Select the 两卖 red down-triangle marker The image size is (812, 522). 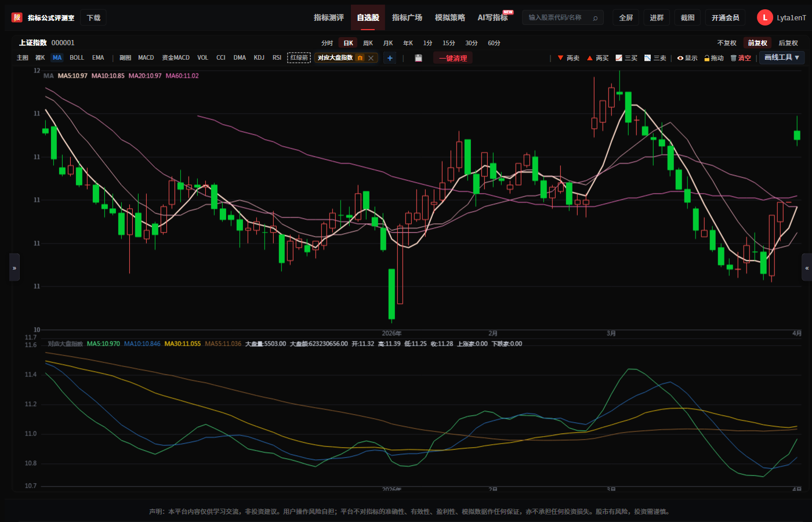coord(560,58)
